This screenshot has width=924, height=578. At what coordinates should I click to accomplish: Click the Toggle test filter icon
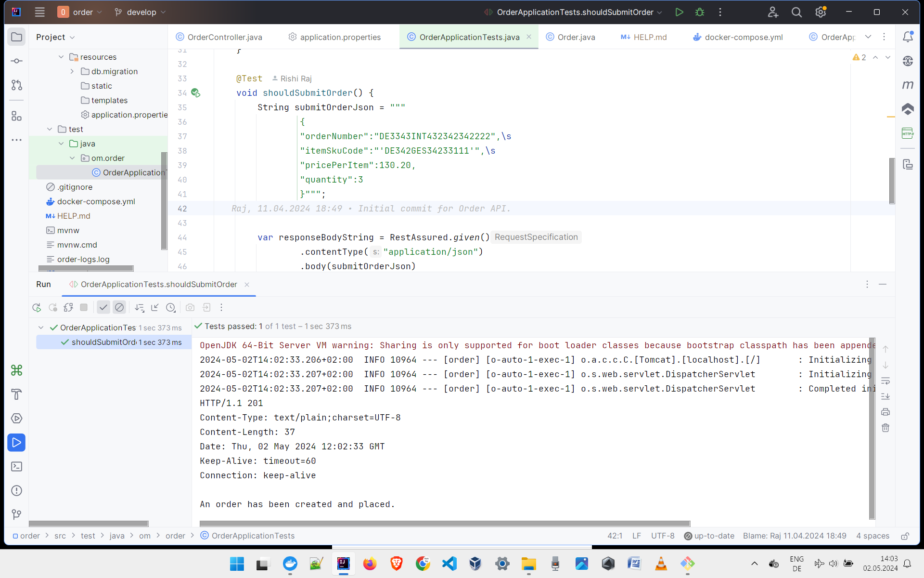103,308
